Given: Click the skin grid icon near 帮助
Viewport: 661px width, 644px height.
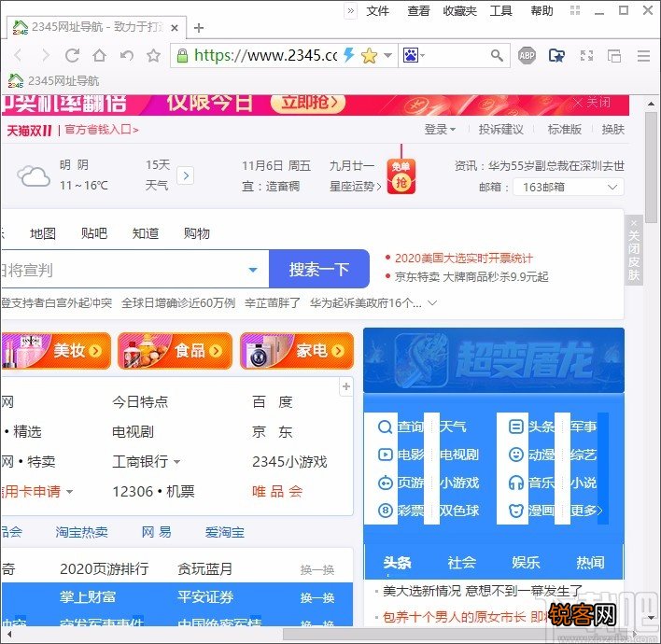Looking at the screenshot, I should tap(575, 10).
